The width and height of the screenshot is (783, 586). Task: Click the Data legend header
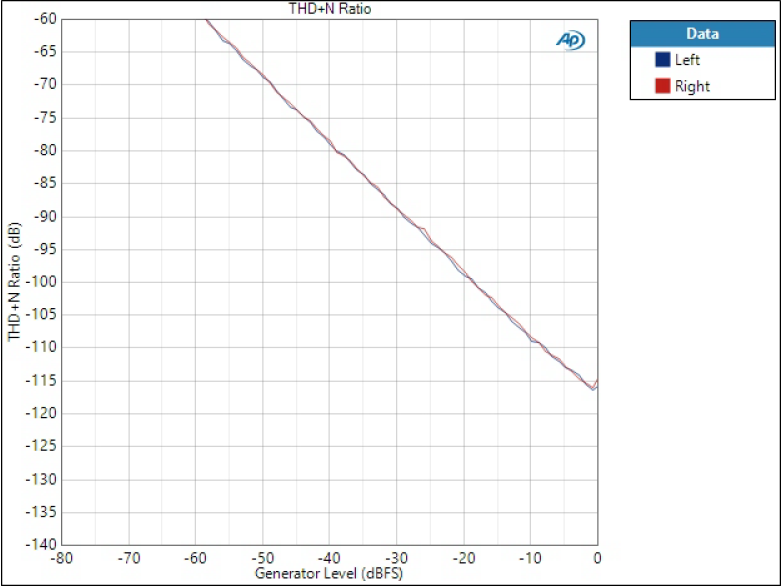[x=703, y=34]
